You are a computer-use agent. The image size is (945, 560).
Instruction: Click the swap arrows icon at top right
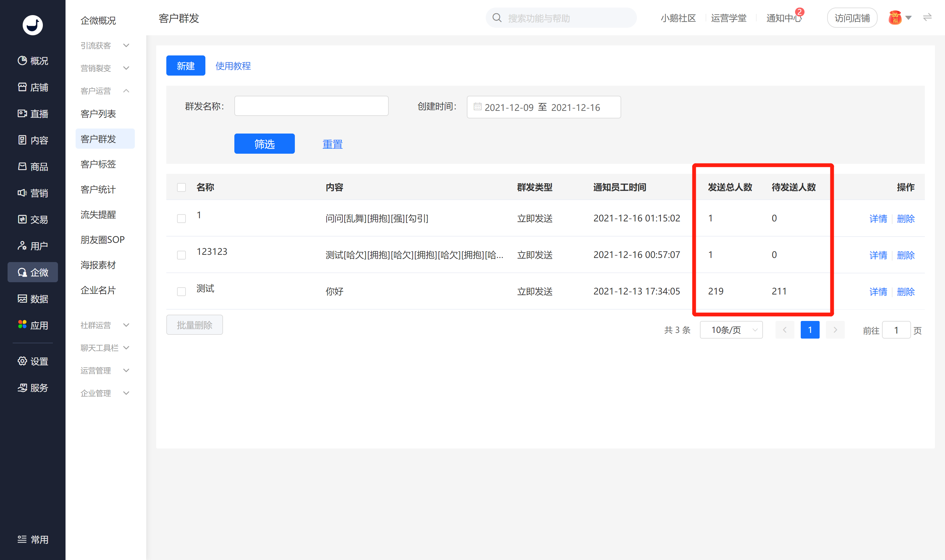pyautogui.click(x=927, y=17)
